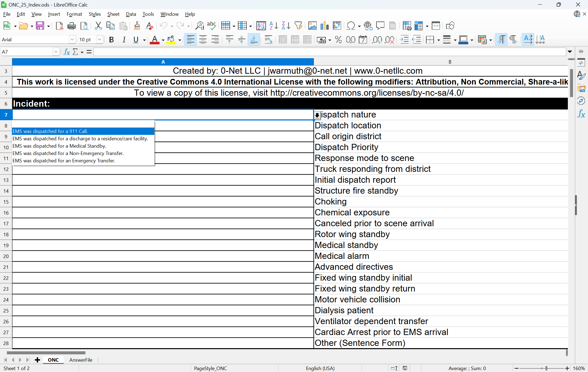Toggle Bold formatting

[111, 40]
